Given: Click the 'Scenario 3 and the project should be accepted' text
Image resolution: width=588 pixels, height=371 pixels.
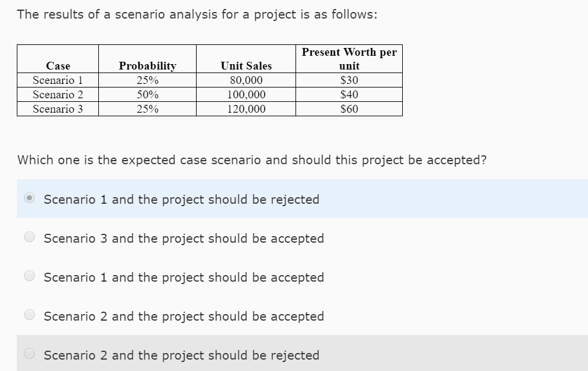Looking at the screenshot, I should [x=184, y=238].
